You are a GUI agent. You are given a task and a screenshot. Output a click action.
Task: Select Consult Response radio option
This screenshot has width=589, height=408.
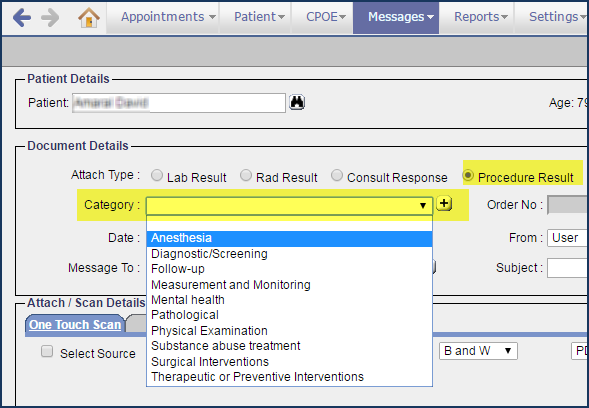337,175
